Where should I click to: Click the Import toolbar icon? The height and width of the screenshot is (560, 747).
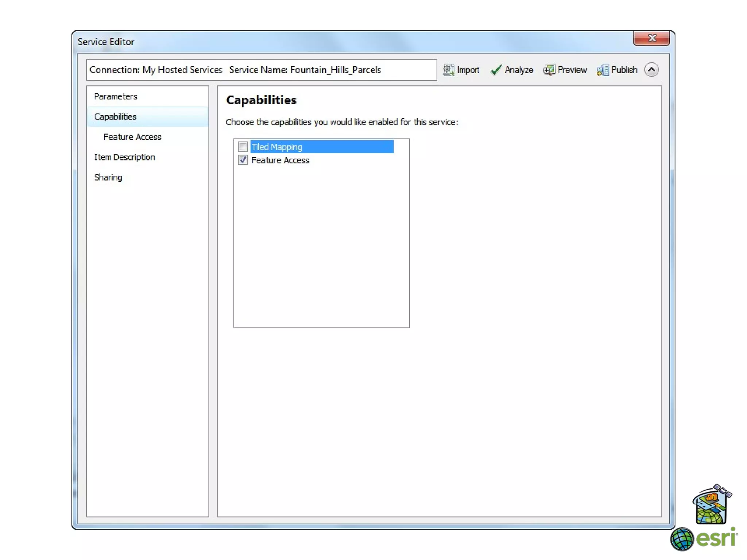(x=448, y=70)
